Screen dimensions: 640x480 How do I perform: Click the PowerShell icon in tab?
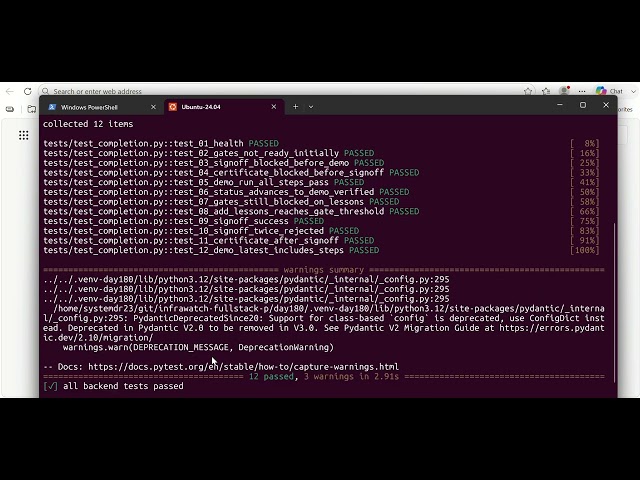coord(52,107)
